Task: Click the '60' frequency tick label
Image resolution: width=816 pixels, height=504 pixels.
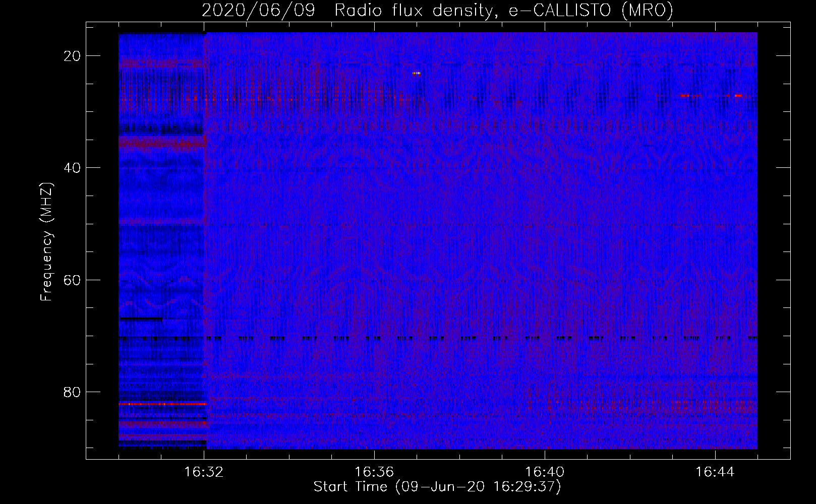Action: click(x=73, y=280)
